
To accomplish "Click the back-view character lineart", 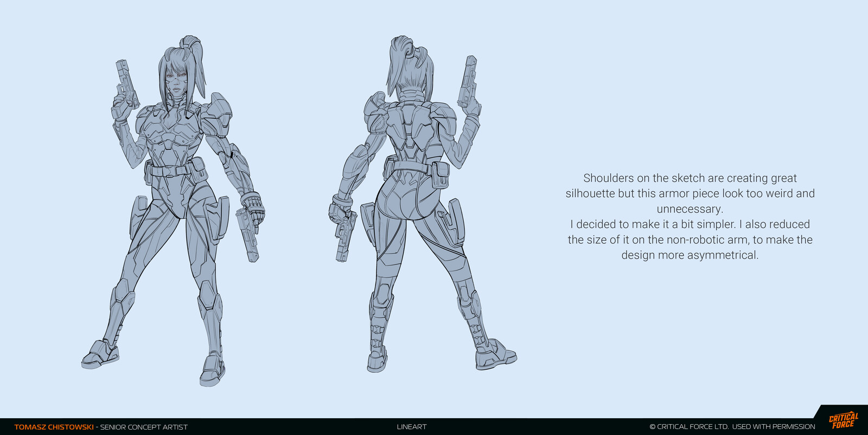I will coord(422,204).
